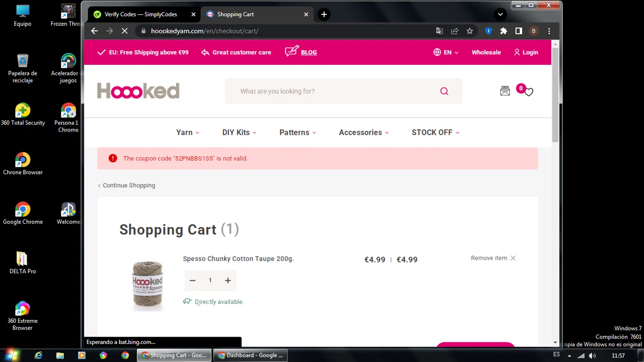Open the wishlist heart icon
Screen dimensions: 644x362
tap(529, 92)
